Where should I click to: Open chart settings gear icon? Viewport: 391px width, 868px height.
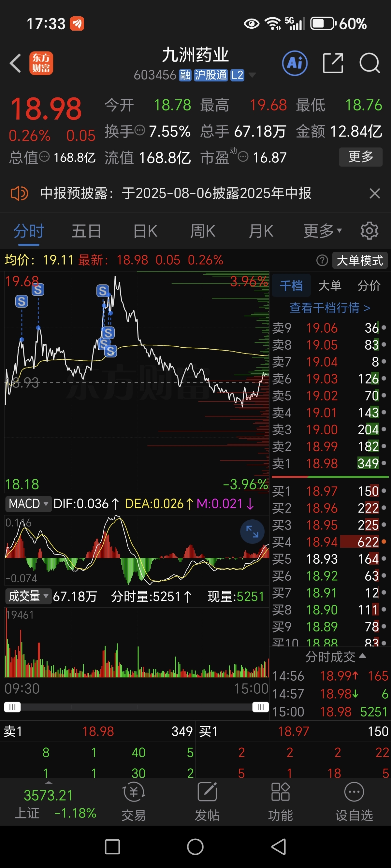pyautogui.click(x=369, y=231)
